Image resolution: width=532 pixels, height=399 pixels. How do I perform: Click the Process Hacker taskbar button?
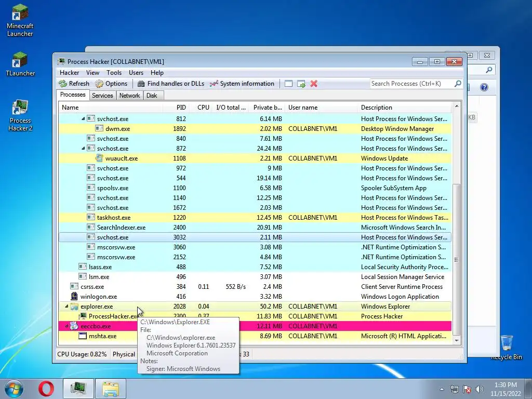[x=78, y=389]
